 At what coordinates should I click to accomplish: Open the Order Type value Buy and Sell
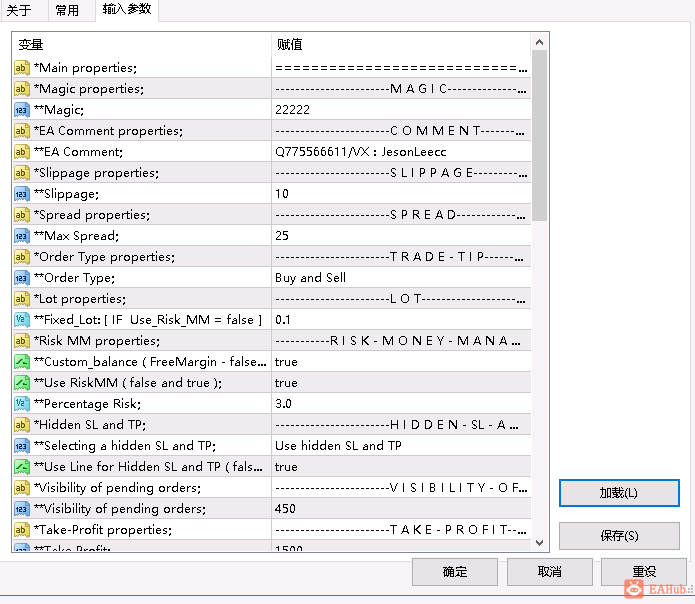click(x=401, y=278)
